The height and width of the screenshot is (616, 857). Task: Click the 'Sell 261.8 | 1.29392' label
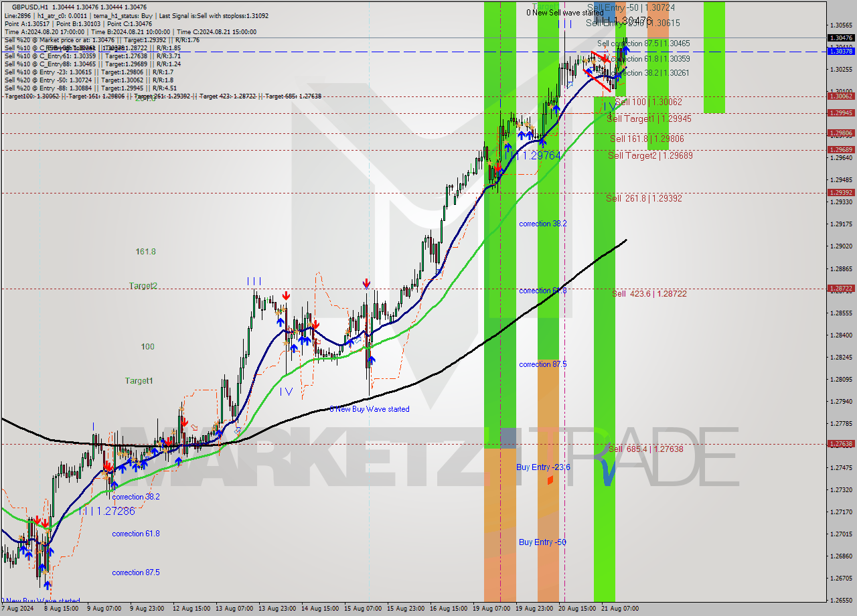[x=643, y=198]
